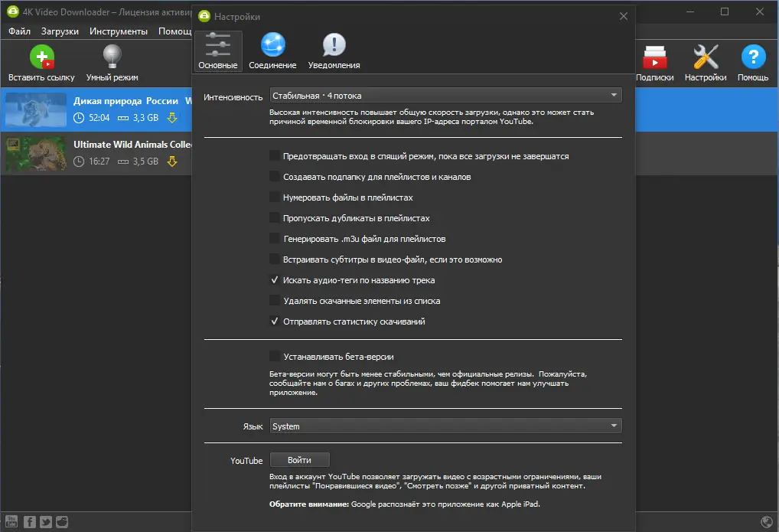Check Пропускать дубликаты в плейлистах

point(274,217)
